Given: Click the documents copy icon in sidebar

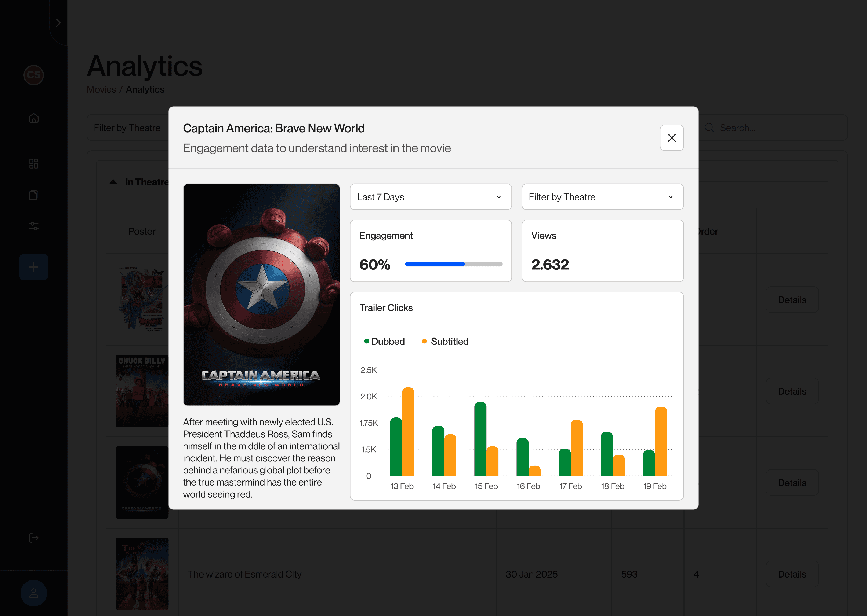Looking at the screenshot, I should (x=34, y=195).
